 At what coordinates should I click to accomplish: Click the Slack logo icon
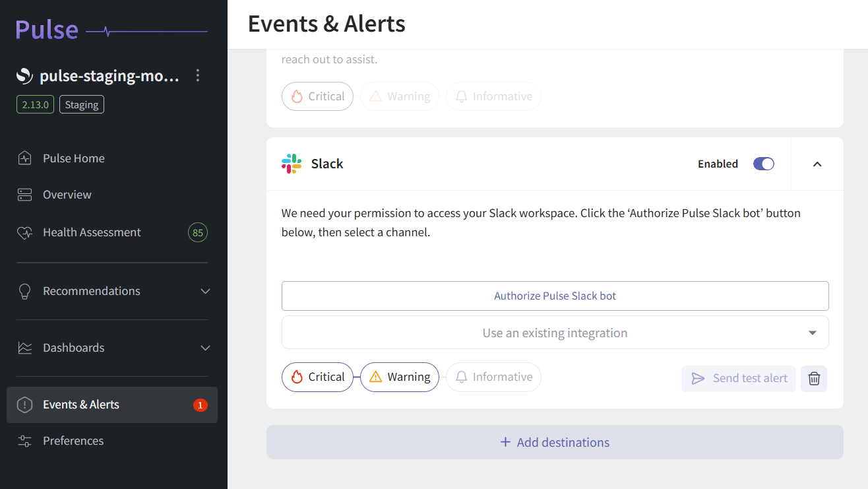[x=292, y=164]
